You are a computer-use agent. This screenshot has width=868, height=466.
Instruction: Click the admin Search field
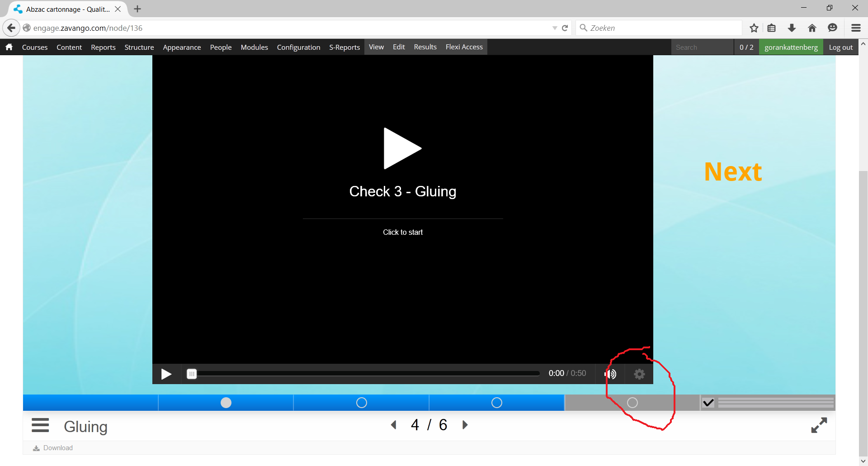tap(702, 47)
